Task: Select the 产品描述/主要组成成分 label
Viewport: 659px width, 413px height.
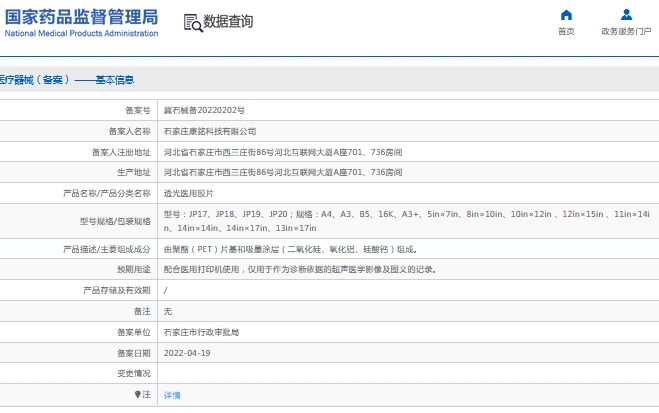Action: coord(107,249)
